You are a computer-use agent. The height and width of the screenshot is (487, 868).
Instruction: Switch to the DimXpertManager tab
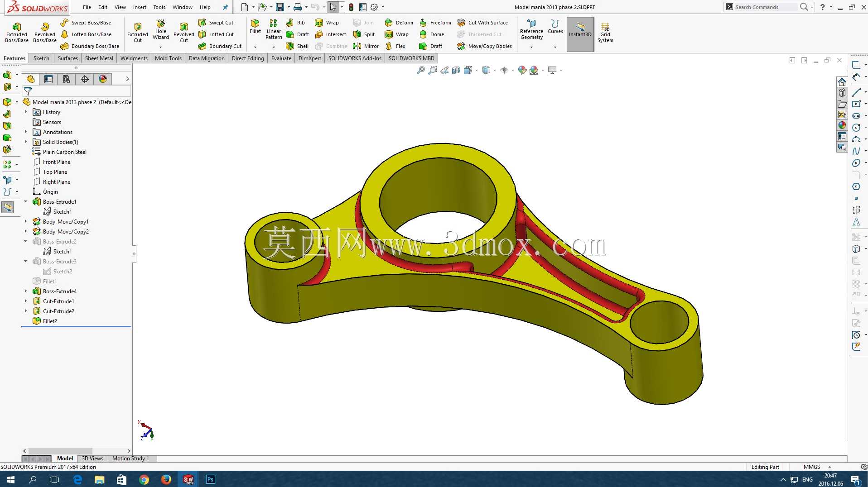click(85, 79)
